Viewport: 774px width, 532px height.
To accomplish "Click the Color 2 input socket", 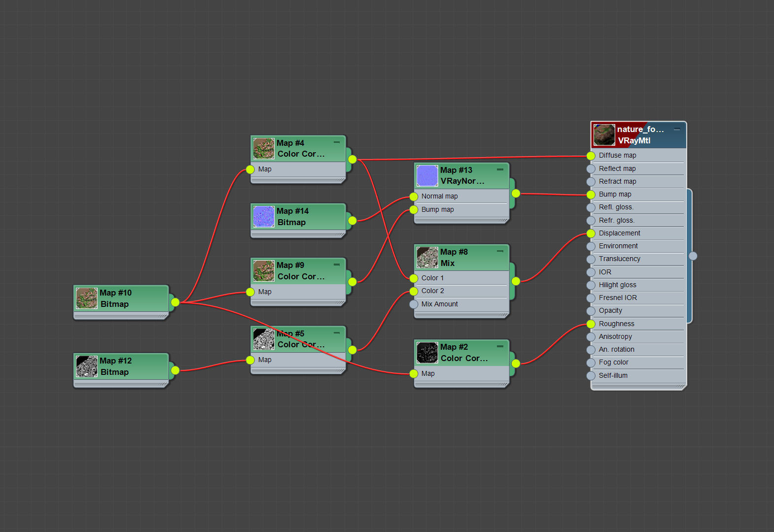I will coord(414,291).
